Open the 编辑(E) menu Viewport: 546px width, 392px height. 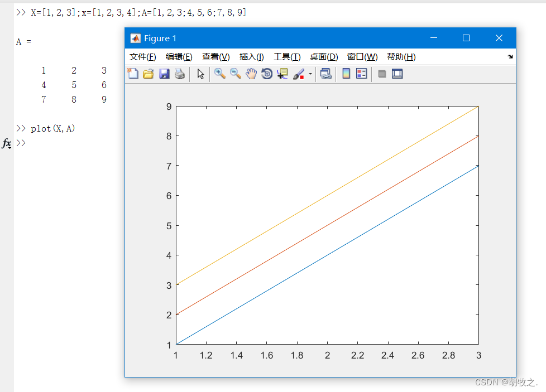tap(179, 57)
